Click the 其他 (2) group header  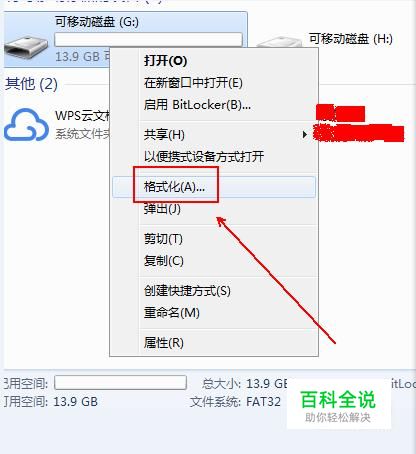(x=31, y=84)
